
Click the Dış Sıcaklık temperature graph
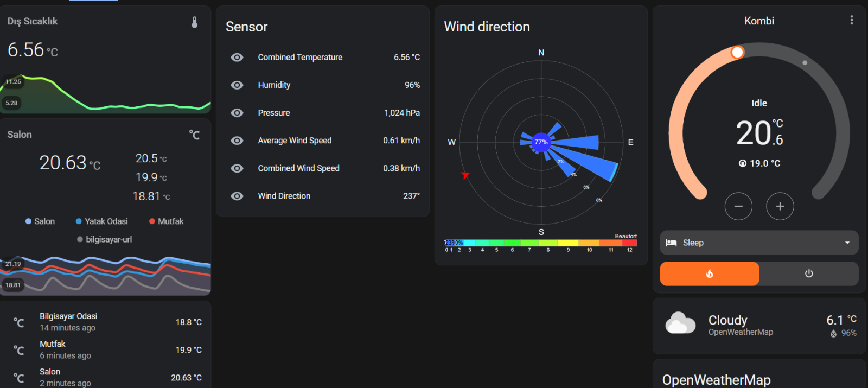[x=106, y=93]
